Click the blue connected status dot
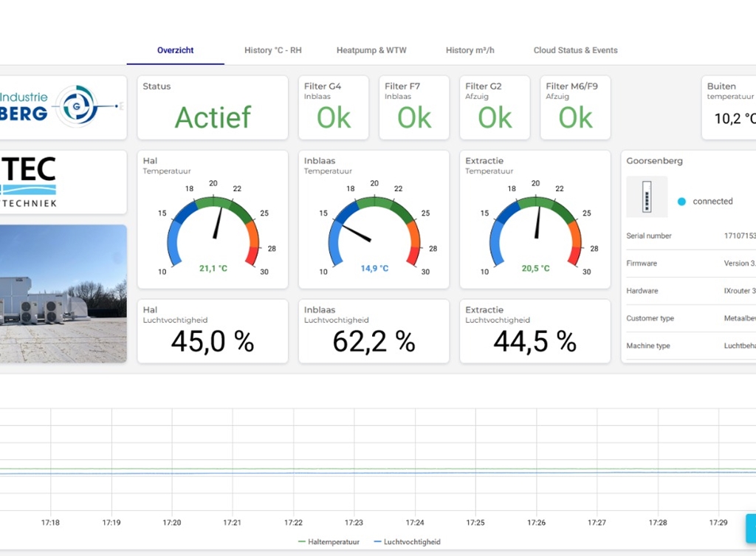Image resolution: width=756 pixels, height=556 pixels. (x=681, y=202)
